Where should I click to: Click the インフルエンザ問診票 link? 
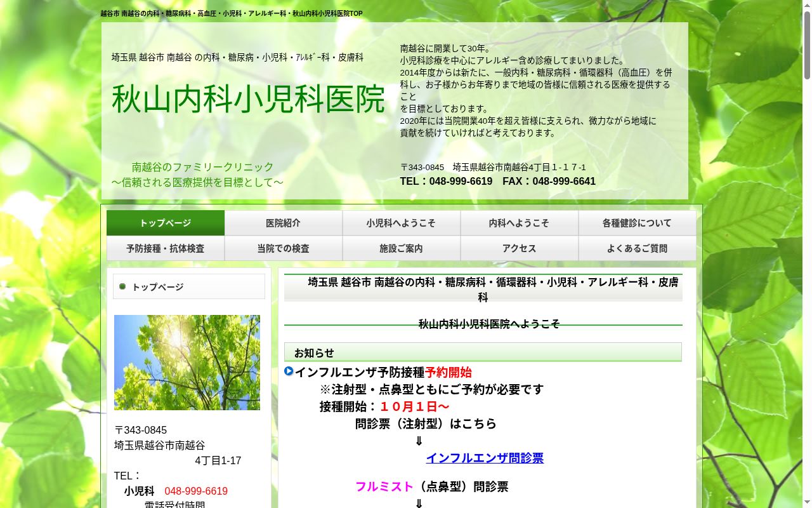pos(485,458)
